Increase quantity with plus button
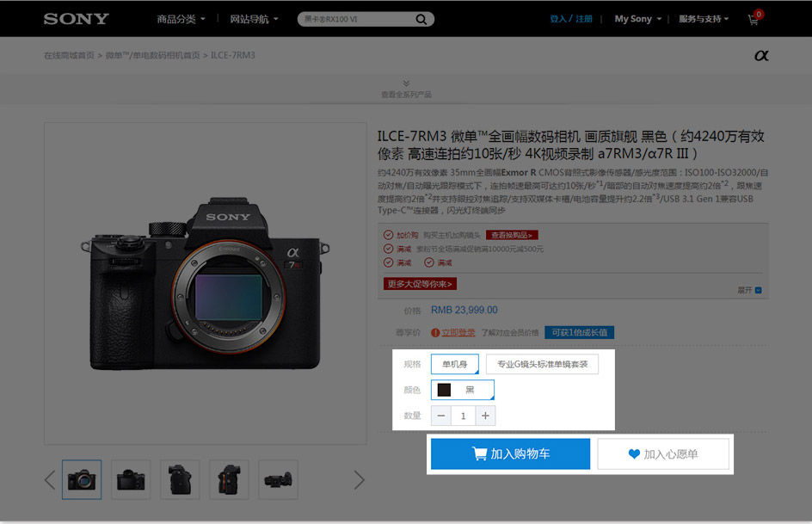The image size is (812, 524). [x=485, y=416]
